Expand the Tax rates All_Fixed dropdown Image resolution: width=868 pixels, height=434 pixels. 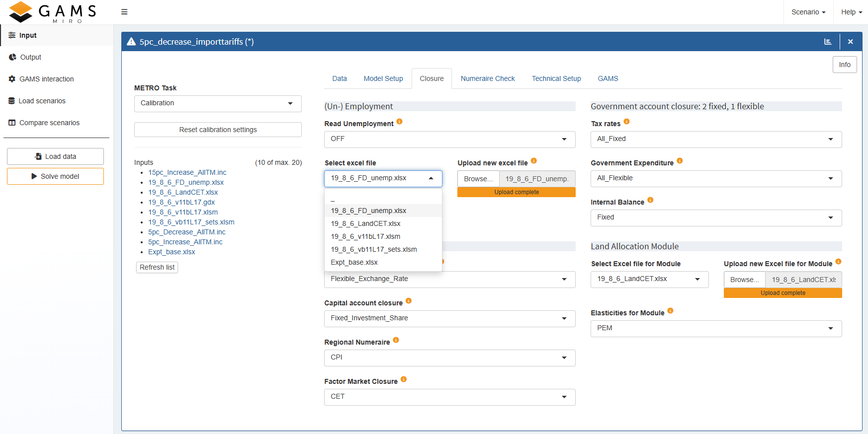coord(716,139)
